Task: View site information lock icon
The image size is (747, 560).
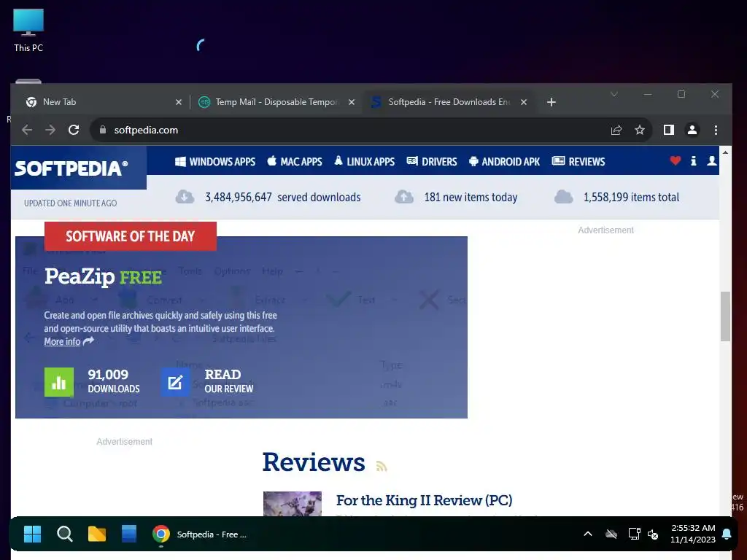Action: (102, 130)
